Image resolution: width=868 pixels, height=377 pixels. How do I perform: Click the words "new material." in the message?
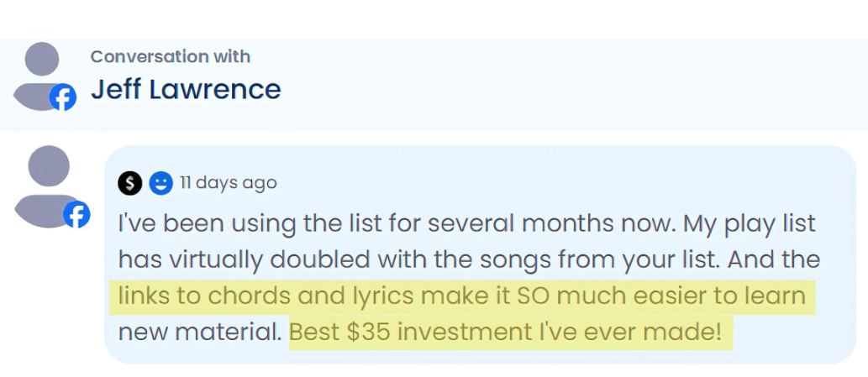[198, 332]
